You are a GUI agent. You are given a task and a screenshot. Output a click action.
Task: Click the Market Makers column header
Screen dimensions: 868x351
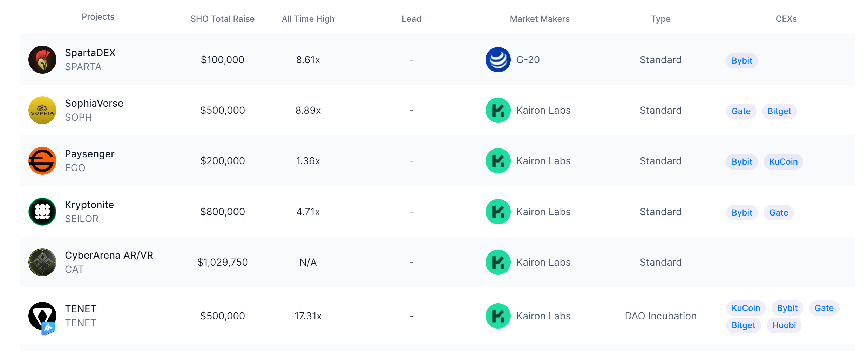pyautogui.click(x=540, y=19)
